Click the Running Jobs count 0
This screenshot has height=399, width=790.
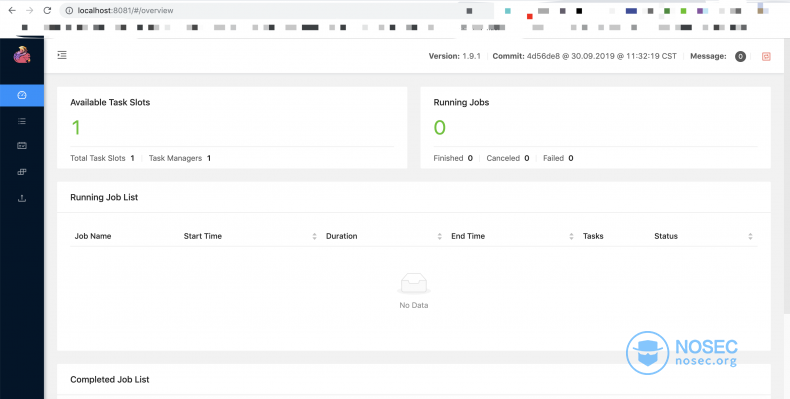coord(439,127)
